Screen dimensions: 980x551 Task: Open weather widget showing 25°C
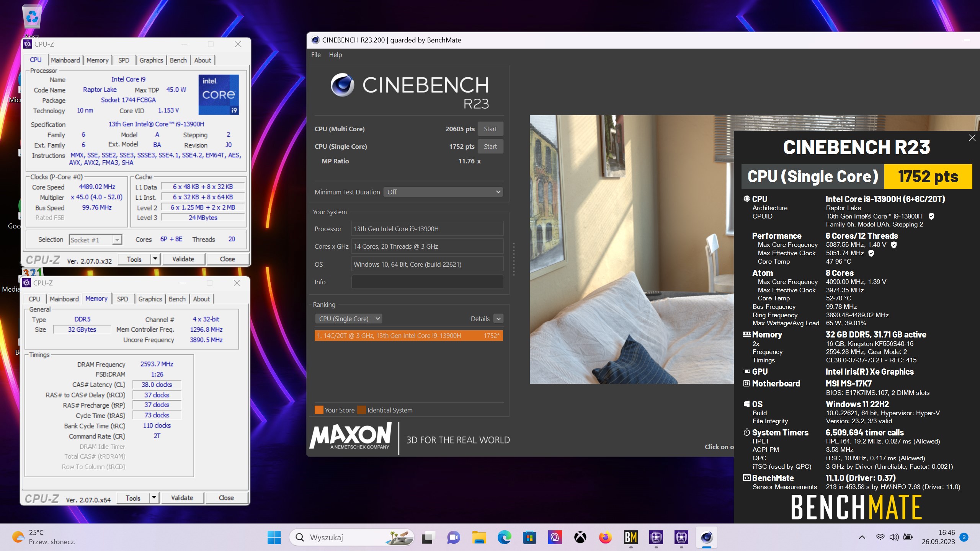click(44, 537)
